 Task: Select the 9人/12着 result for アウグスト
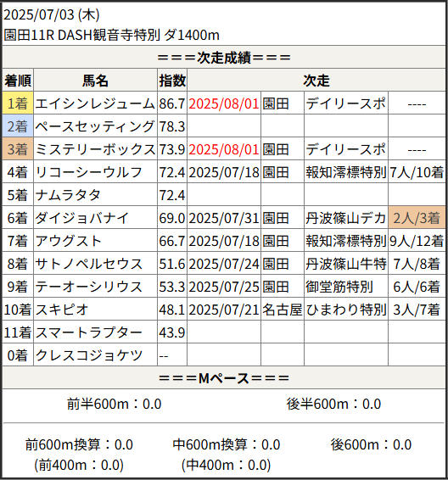[x=417, y=241]
